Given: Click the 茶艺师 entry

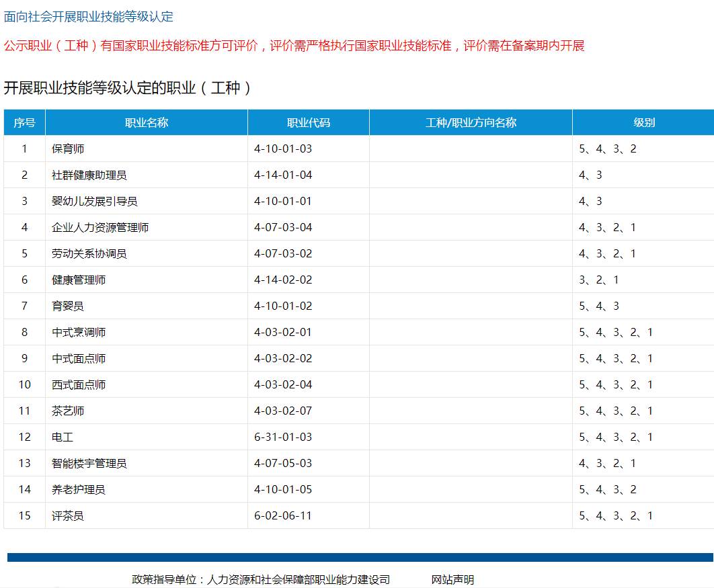Looking at the screenshot, I should [68, 411].
